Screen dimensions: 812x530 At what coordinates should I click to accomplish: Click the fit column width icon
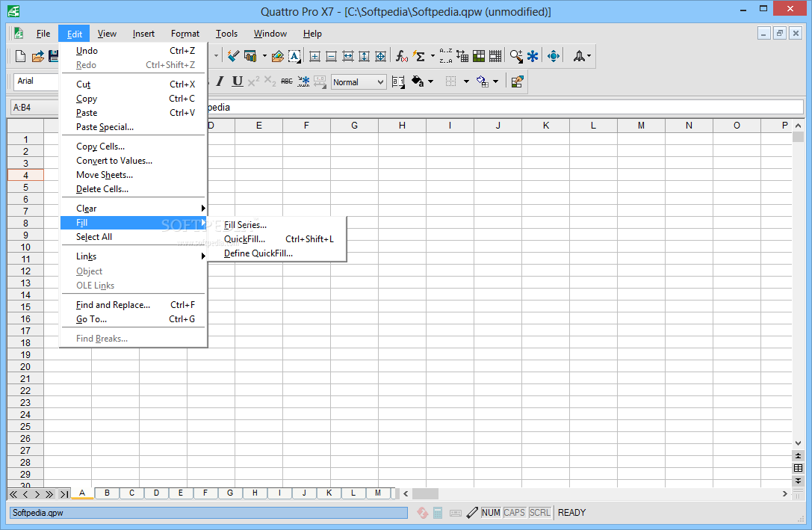(x=348, y=56)
